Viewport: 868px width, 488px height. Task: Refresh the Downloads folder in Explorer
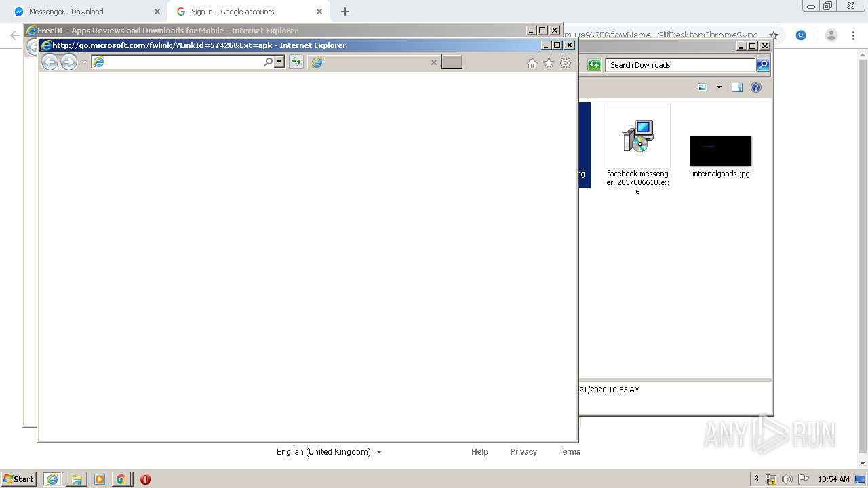click(x=594, y=65)
